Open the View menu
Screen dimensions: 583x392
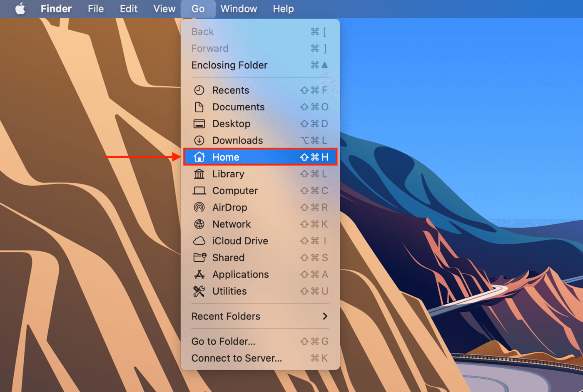164,9
